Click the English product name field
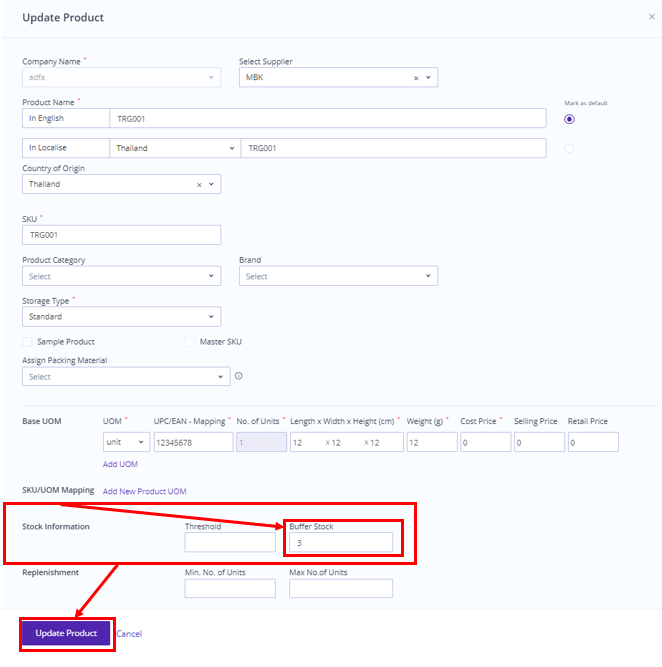 (328, 118)
